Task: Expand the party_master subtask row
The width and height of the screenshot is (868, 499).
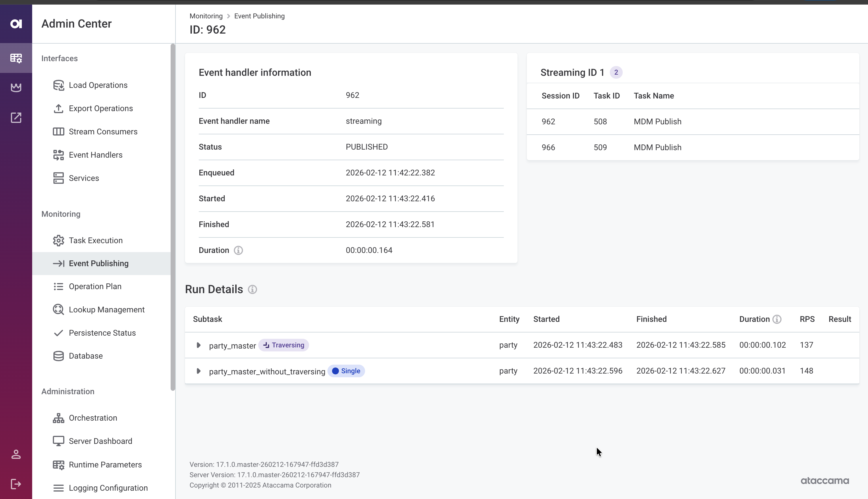Action: [198, 345]
